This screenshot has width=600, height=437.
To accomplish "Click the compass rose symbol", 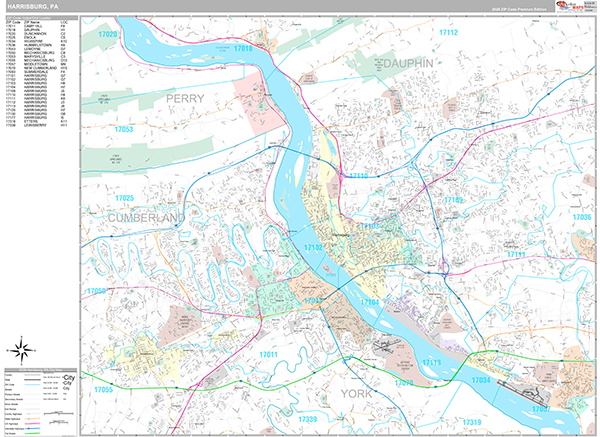I will (22, 350).
